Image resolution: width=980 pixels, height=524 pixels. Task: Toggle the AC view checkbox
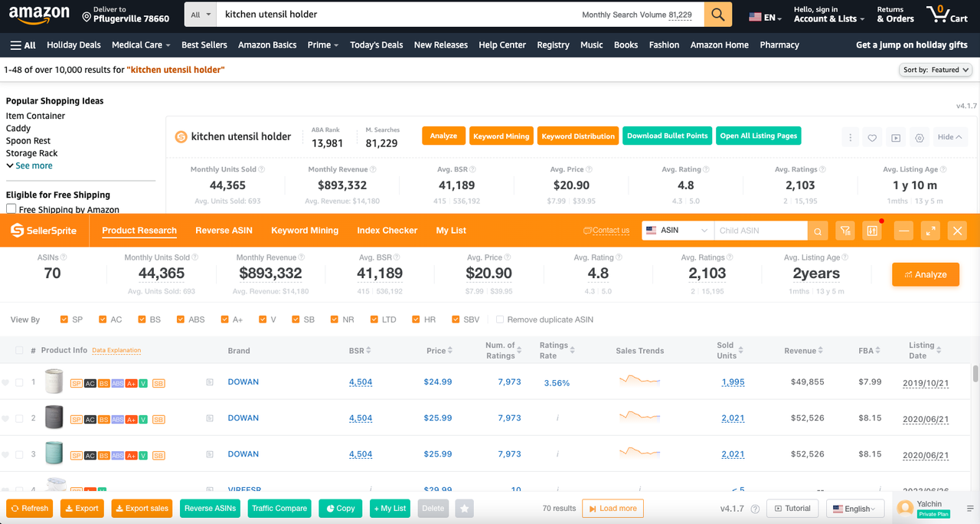tap(103, 319)
